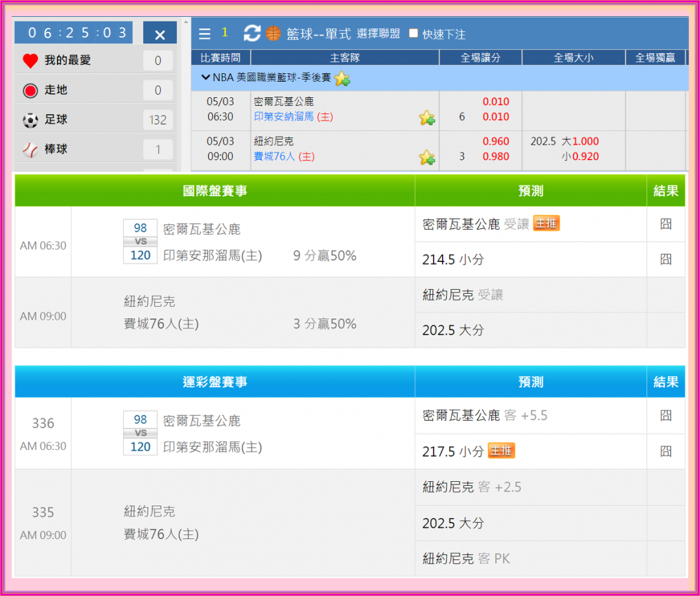
Task: Click the refresh arrows icon
Action: (251, 33)
